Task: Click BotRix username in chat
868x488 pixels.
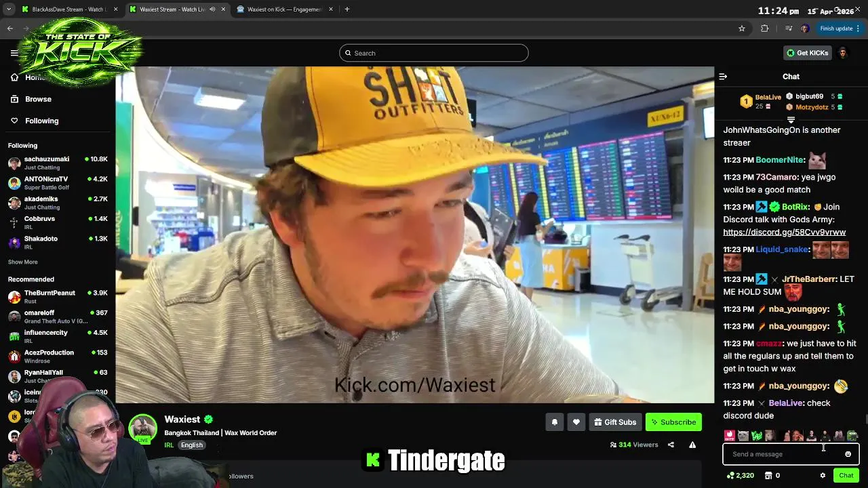Action: [x=795, y=207]
